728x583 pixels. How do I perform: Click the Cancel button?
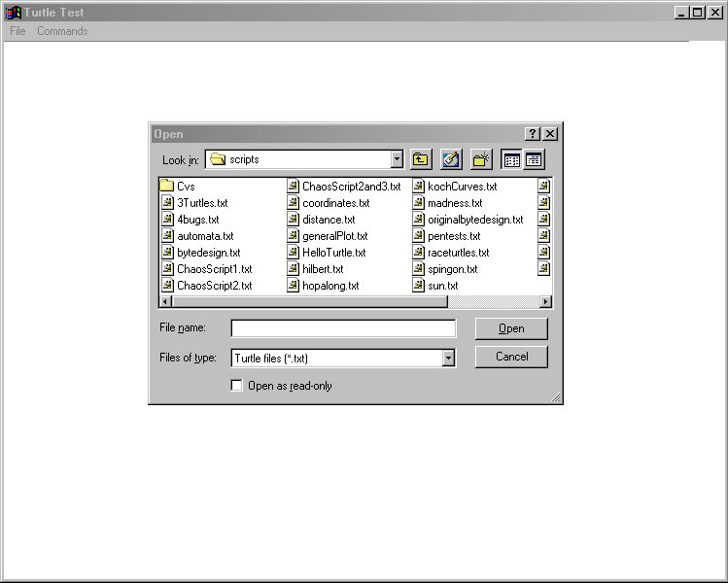pos(511,357)
